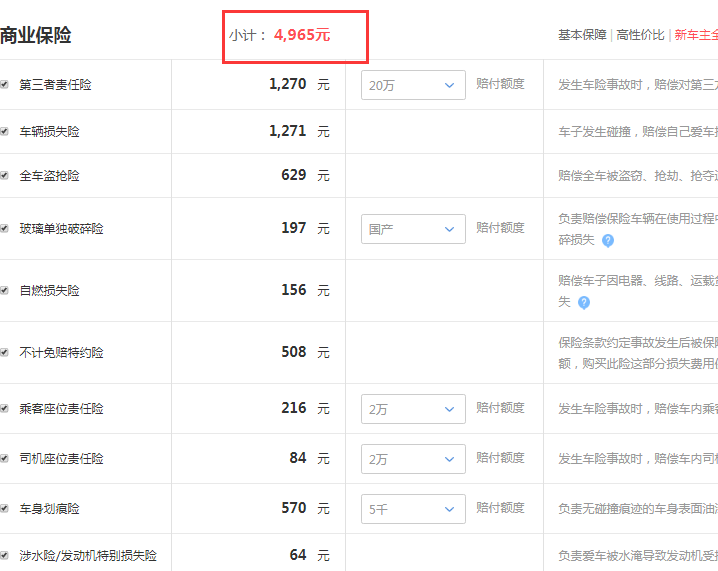Click 赔付额度 label in the 第三者责任险 row
This screenshot has width=718, height=571.
point(500,84)
